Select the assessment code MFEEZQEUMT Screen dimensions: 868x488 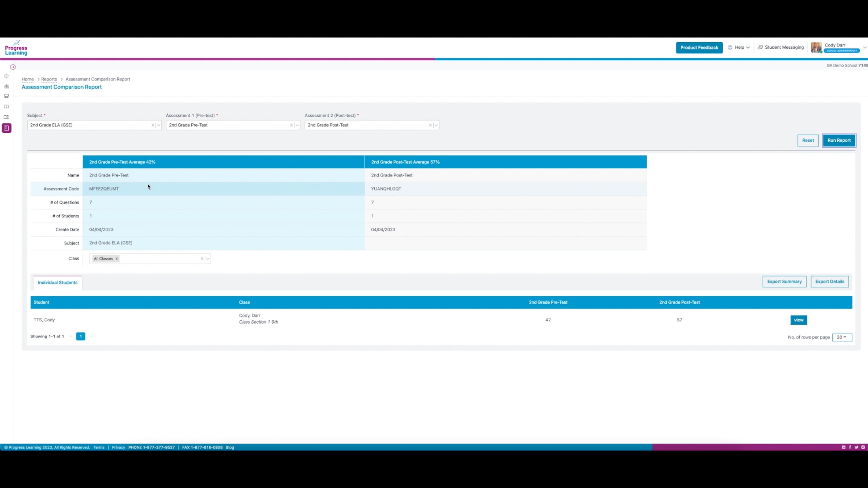104,189
